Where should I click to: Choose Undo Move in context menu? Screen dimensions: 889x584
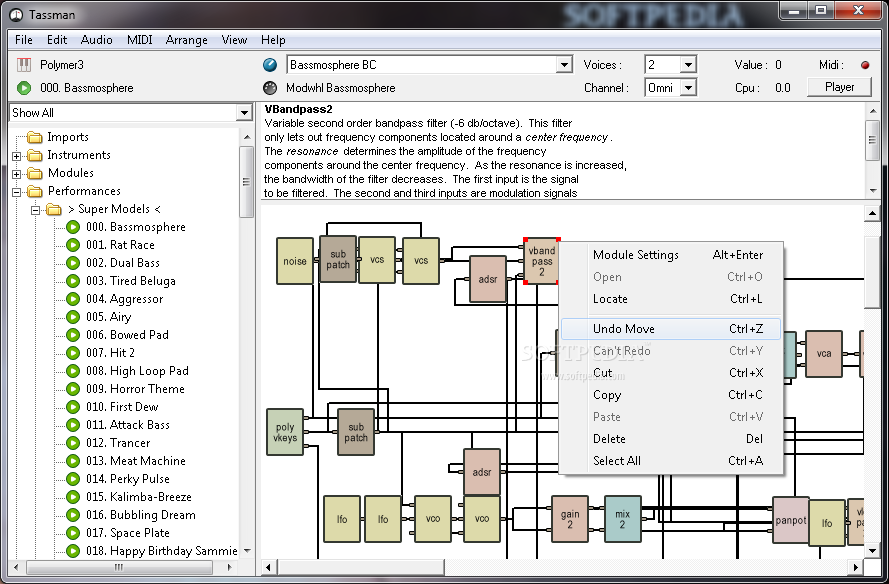click(x=671, y=329)
